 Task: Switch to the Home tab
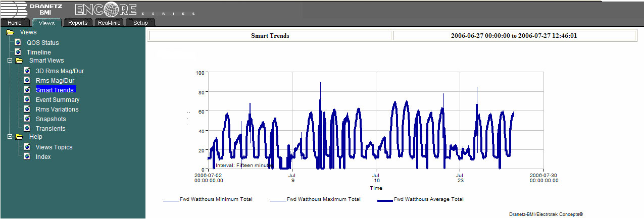click(15, 23)
